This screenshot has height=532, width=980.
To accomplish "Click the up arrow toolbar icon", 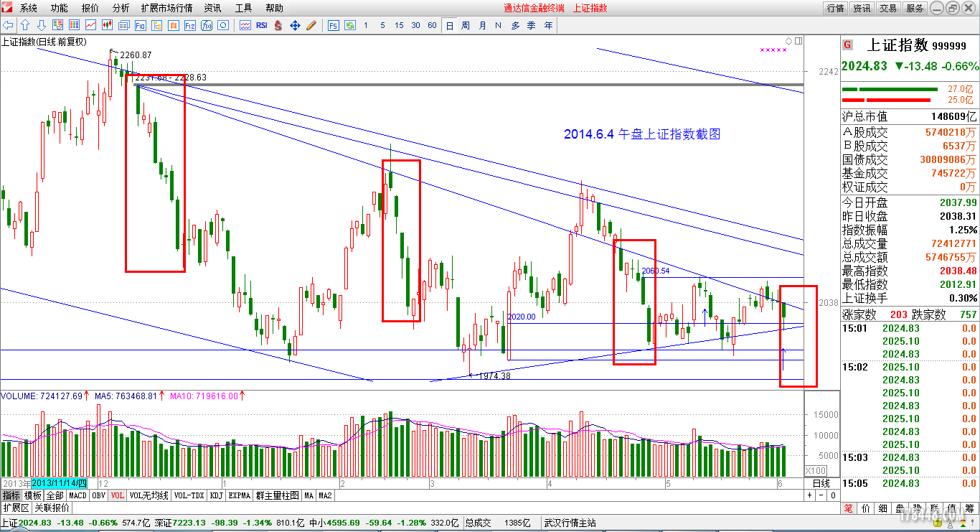I will coord(25,25).
